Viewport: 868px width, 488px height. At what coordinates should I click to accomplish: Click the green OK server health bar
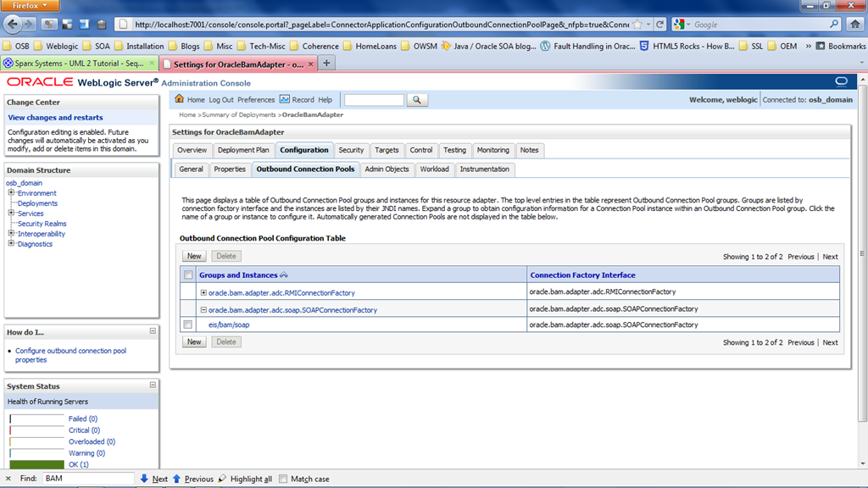(x=36, y=464)
